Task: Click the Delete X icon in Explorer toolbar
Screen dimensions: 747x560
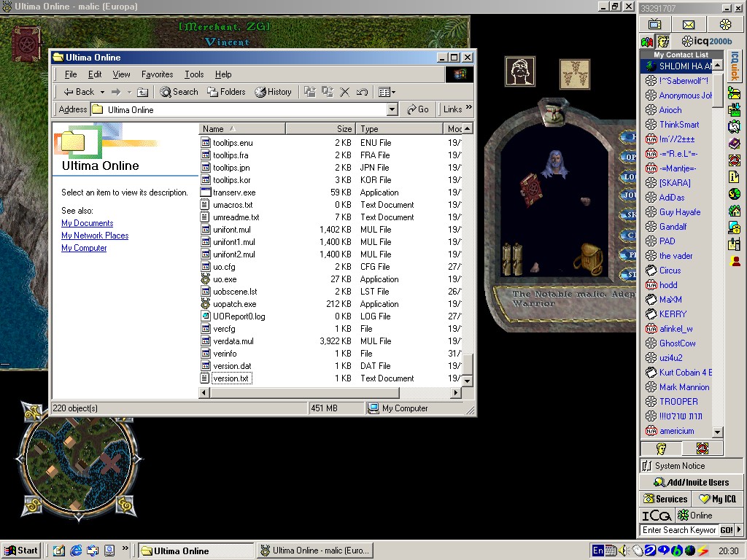Action: [x=345, y=92]
